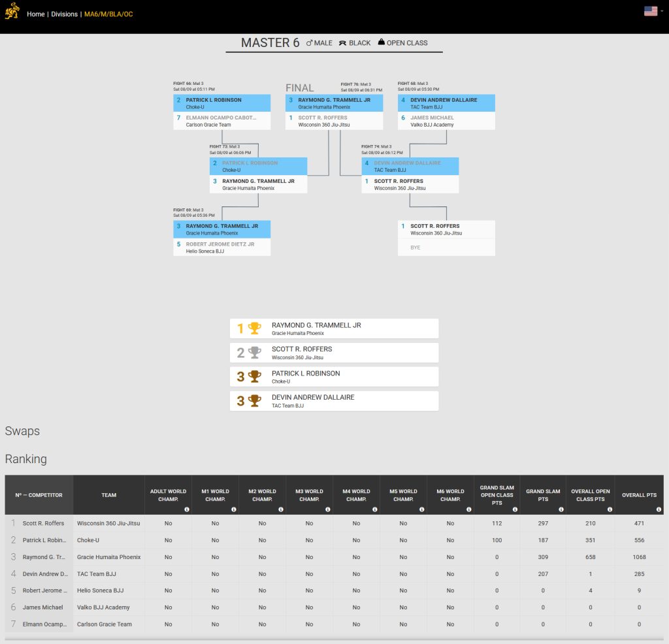Click the Ranking section heading
669x644 pixels.
(25, 459)
